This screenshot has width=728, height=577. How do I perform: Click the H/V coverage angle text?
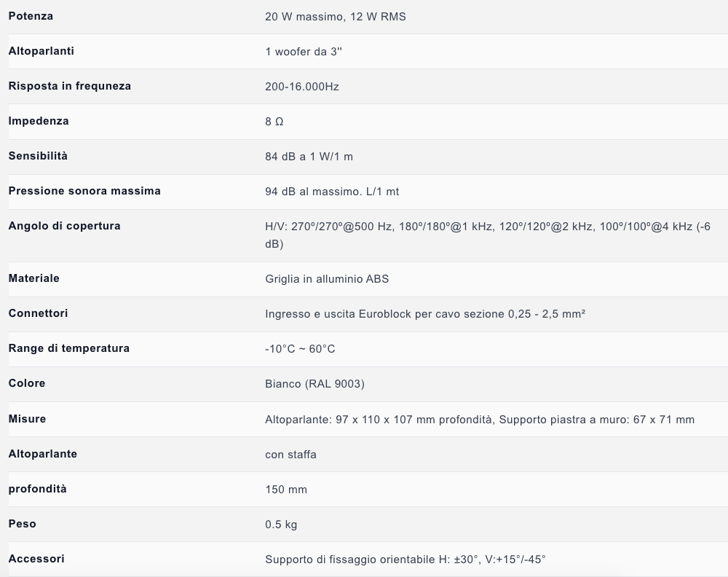click(x=488, y=235)
